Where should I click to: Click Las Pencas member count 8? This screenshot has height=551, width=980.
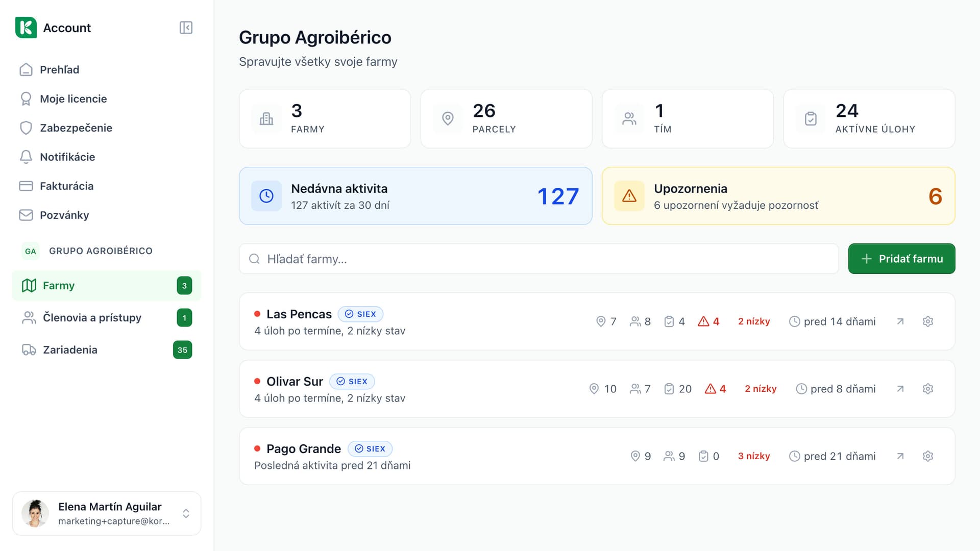[640, 321]
